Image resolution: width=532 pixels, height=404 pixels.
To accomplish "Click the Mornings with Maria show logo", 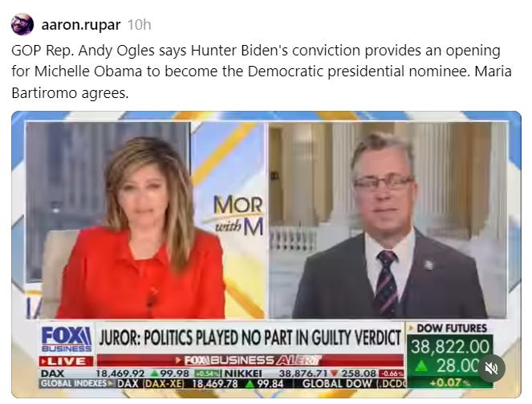I will (238, 215).
